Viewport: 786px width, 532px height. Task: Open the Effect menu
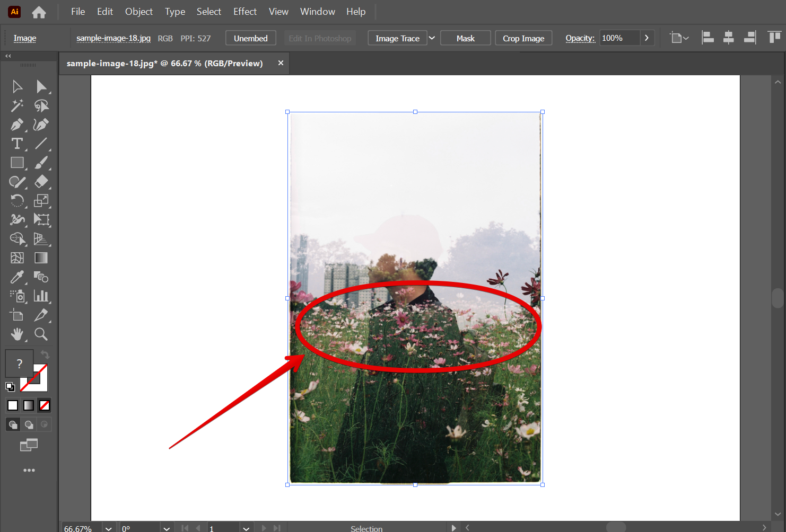tap(244, 12)
